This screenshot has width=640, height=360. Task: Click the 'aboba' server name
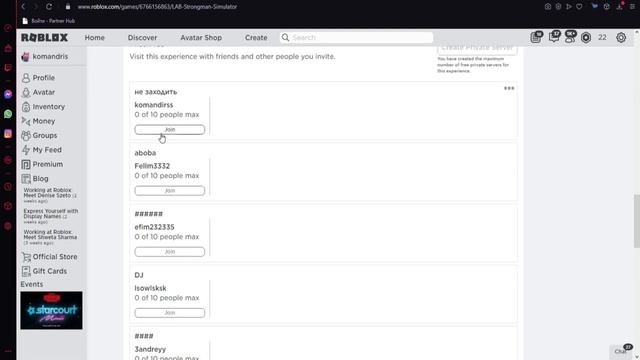(145, 153)
